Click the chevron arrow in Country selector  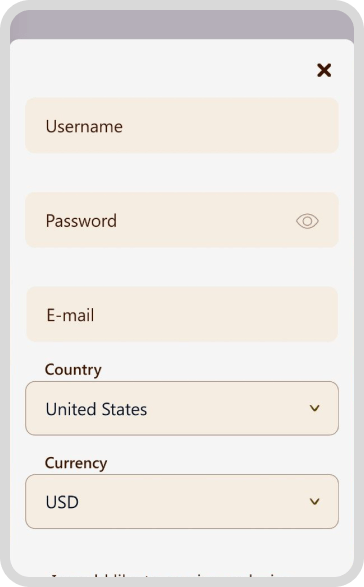tap(315, 408)
